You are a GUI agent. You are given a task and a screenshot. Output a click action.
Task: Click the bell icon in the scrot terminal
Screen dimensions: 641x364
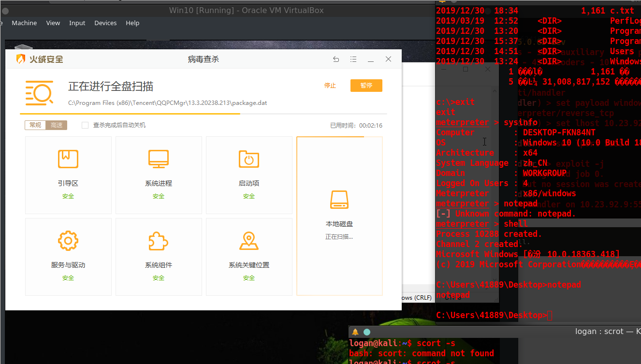coord(355,332)
